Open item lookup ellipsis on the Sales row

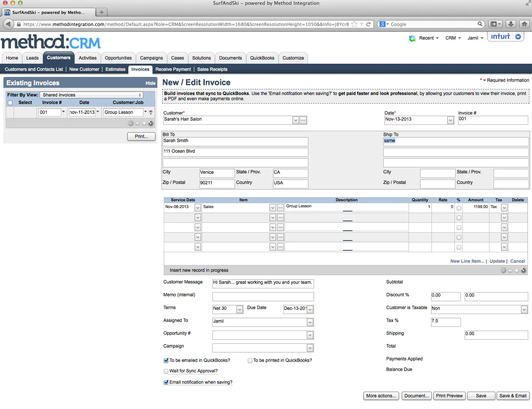pyautogui.click(x=280, y=208)
